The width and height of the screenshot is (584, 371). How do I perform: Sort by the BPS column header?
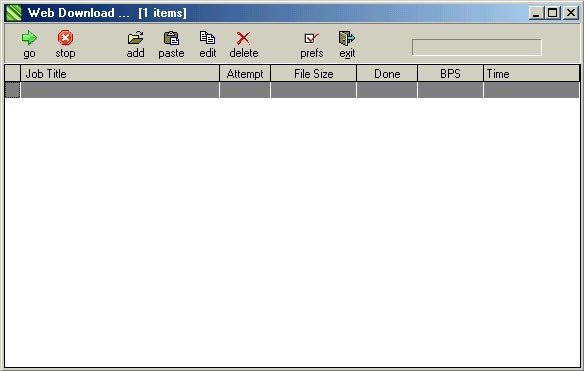click(450, 74)
